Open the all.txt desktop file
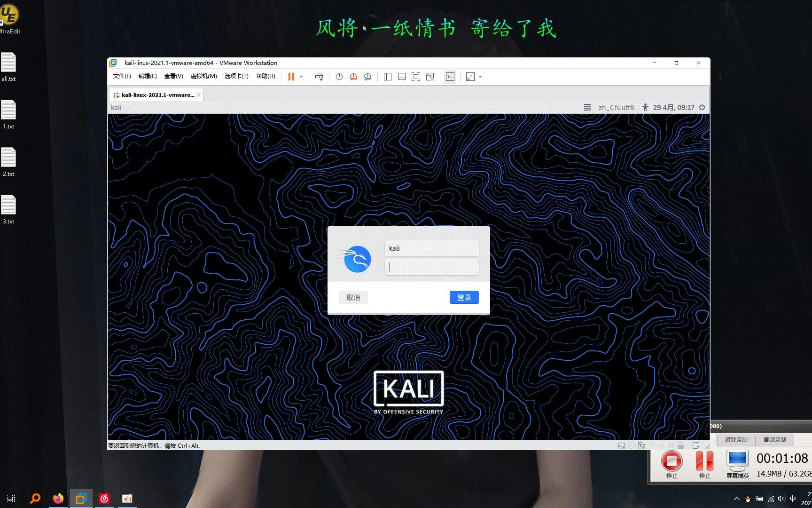812x508 pixels. pyautogui.click(x=8, y=67)
